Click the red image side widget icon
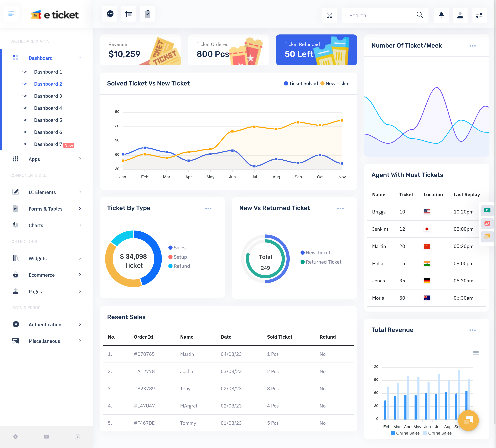 coord(487,223)
